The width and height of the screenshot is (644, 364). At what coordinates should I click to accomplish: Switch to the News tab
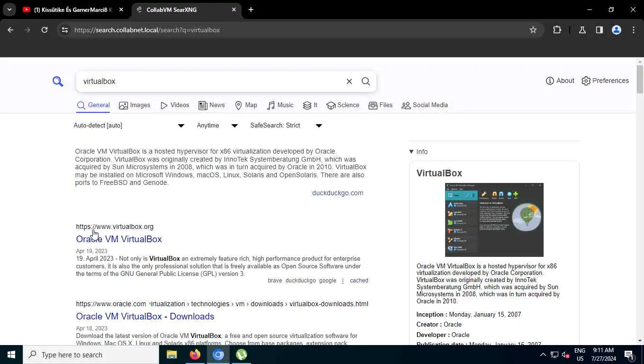(212, 105)
